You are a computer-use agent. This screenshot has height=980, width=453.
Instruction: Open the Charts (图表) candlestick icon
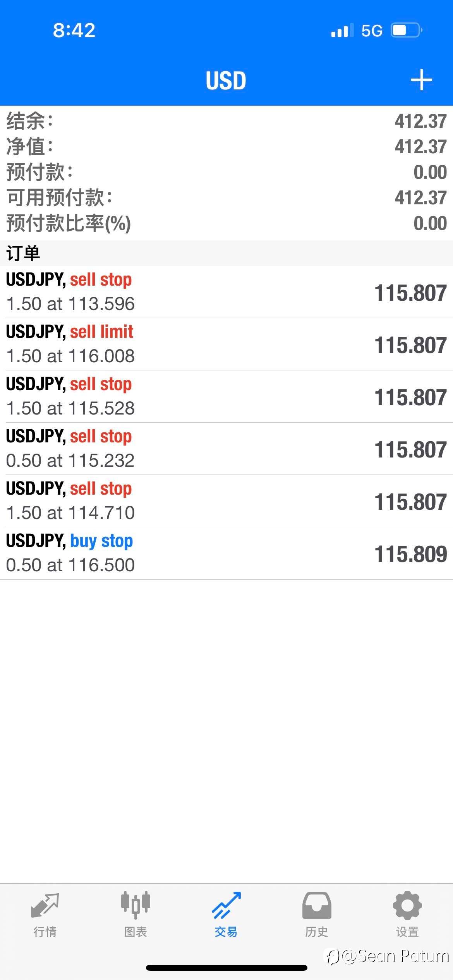[136, 905]
